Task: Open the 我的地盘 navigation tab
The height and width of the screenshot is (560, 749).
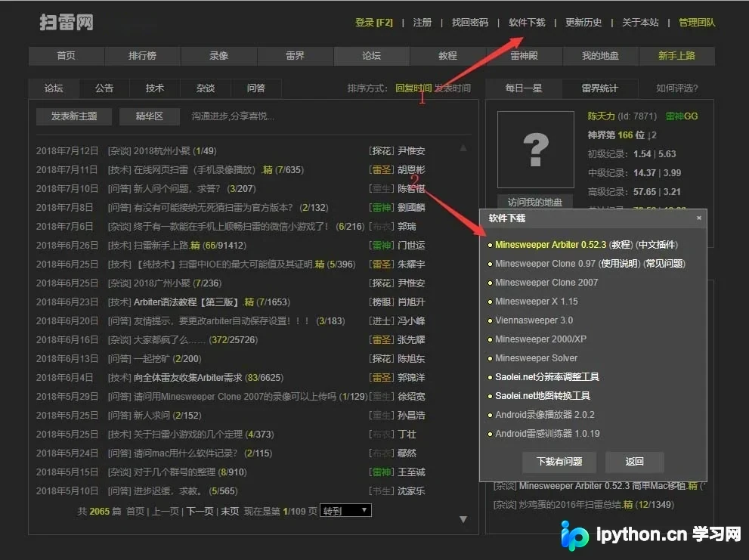Action: coord(600,56)
